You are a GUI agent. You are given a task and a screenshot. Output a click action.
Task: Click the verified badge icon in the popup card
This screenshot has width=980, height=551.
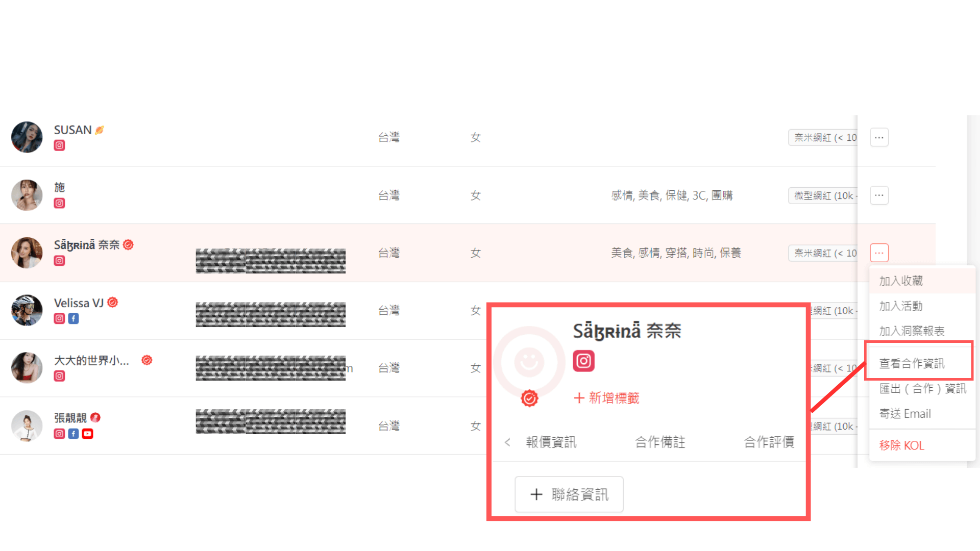(x=530, y=397)
